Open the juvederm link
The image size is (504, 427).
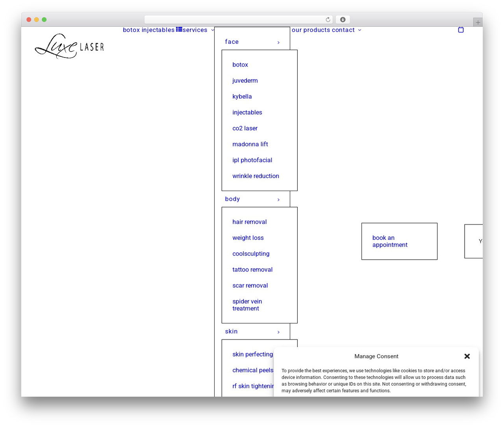tap(245, 80)
